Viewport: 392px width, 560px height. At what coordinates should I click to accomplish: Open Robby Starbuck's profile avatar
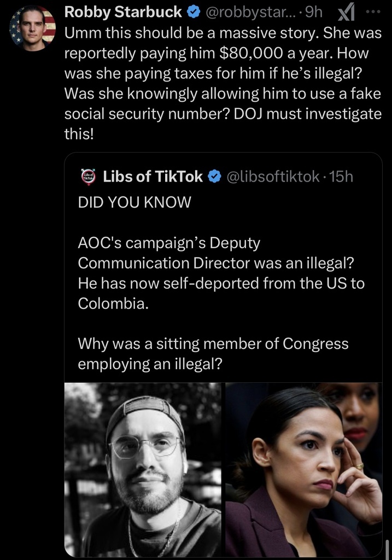pyautogui.click(x=33, y=27)
